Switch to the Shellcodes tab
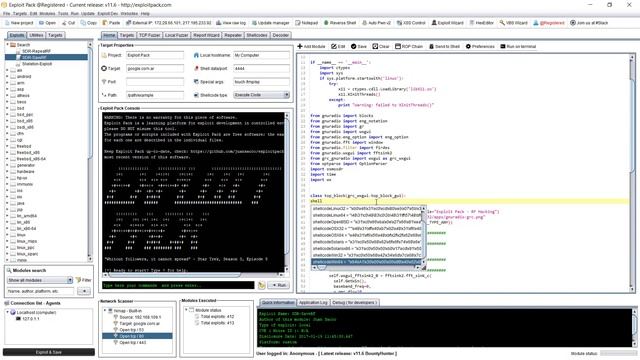This screenshot has height=360, width=640. point(257,36)
